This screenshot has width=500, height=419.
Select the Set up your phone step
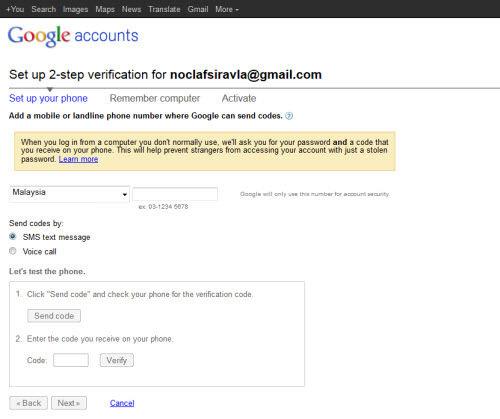(48, 98)
